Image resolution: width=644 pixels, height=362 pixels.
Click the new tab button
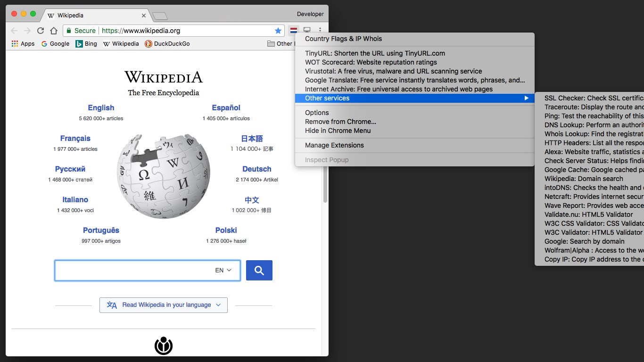click(160, 16)
